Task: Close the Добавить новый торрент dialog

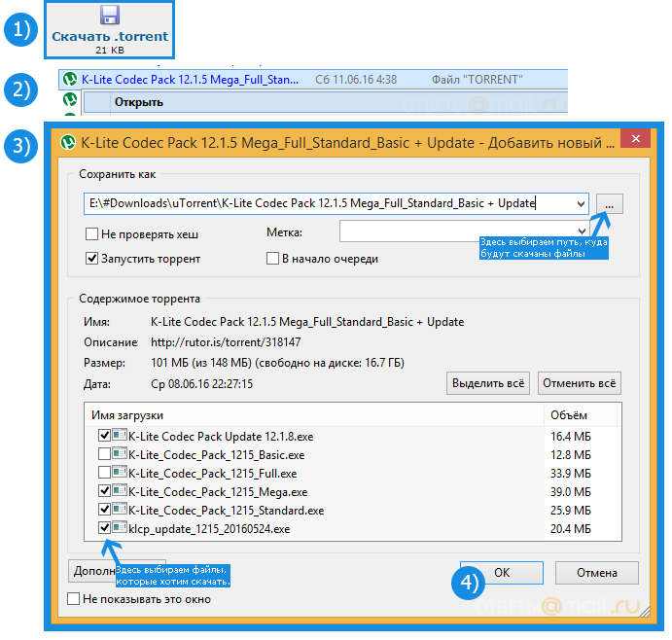Action: pyautogui.click(x=636, y=138)
